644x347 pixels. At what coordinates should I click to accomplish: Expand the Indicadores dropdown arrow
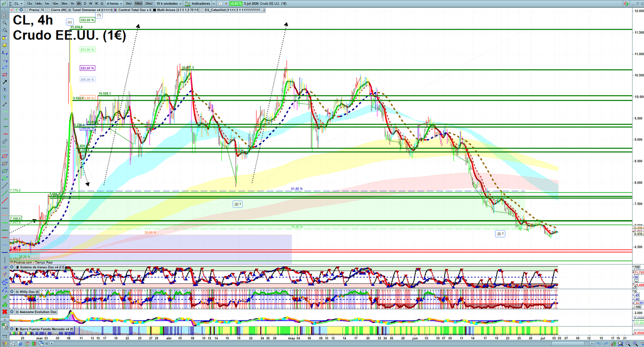click(x=214, y=4)
